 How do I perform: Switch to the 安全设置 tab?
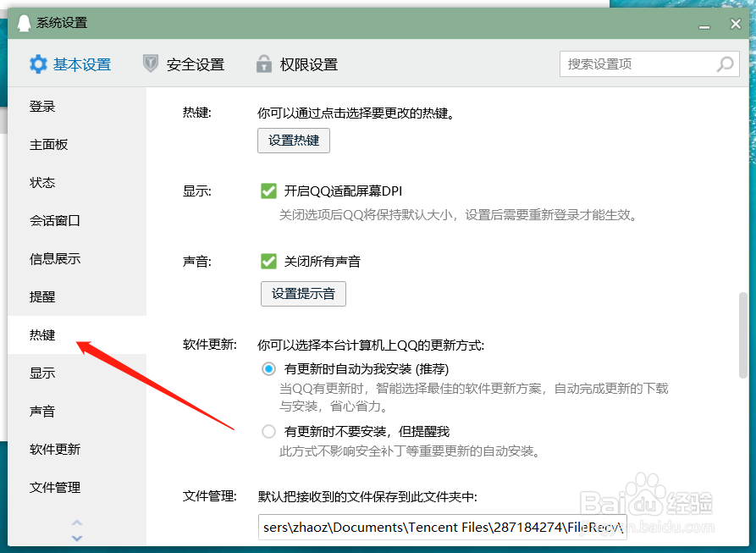click(x=184, y=64)
